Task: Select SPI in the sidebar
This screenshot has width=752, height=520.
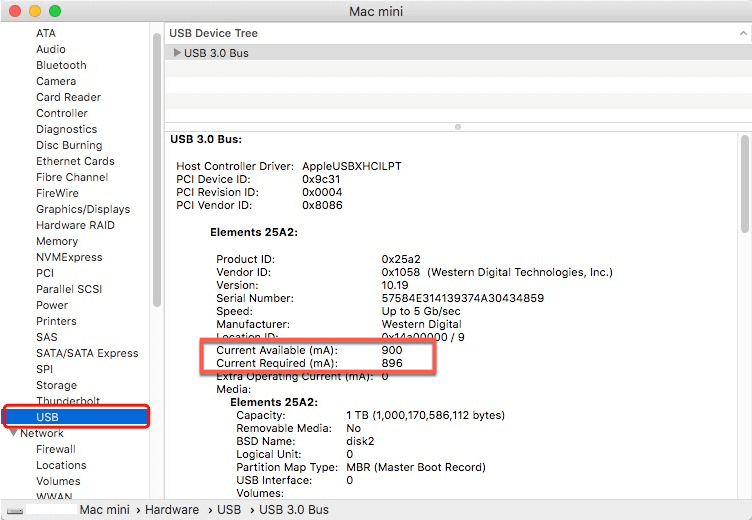Action: point(45,369)
